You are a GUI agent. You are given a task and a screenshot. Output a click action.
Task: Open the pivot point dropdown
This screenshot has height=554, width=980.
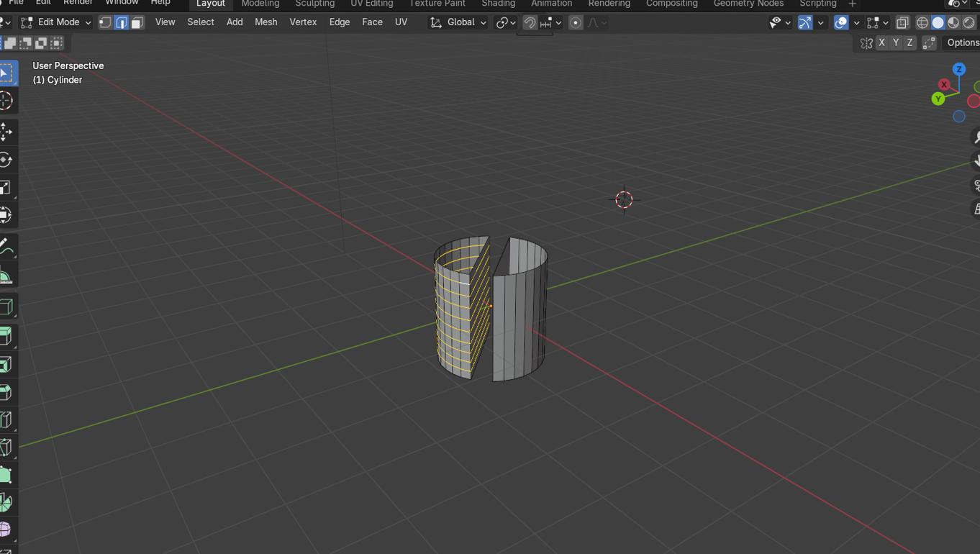[506, 22]
